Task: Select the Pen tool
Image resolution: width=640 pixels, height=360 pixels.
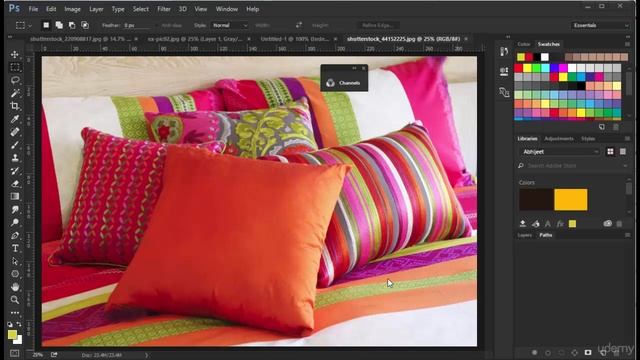Action: tap(15, 236)
